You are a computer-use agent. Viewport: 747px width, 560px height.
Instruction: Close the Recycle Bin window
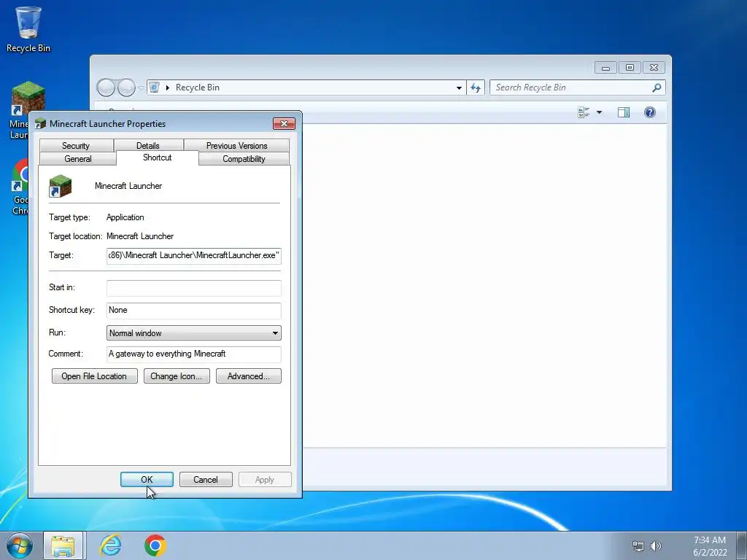(x=654, y=68)
